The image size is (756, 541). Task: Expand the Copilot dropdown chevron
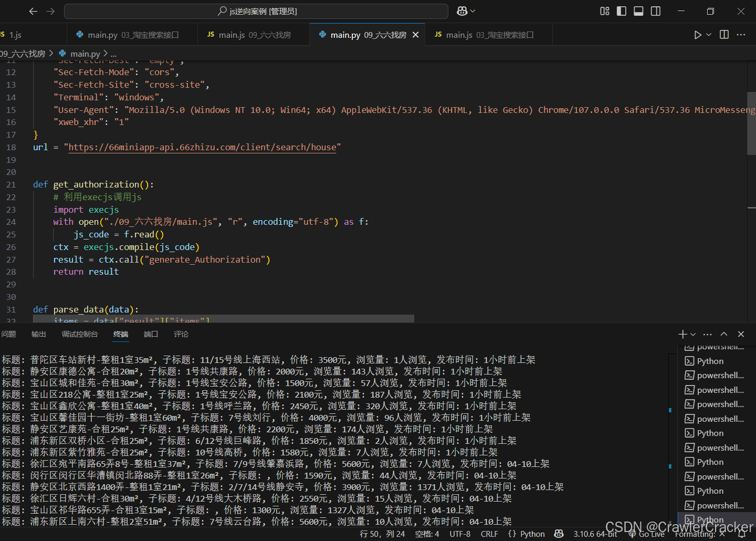[x=473, y=11]
